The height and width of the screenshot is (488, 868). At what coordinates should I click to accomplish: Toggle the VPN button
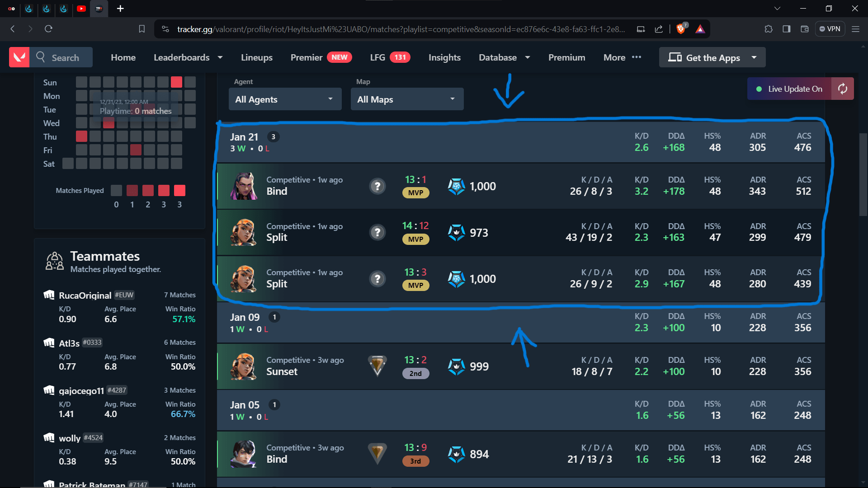(830, 29)
